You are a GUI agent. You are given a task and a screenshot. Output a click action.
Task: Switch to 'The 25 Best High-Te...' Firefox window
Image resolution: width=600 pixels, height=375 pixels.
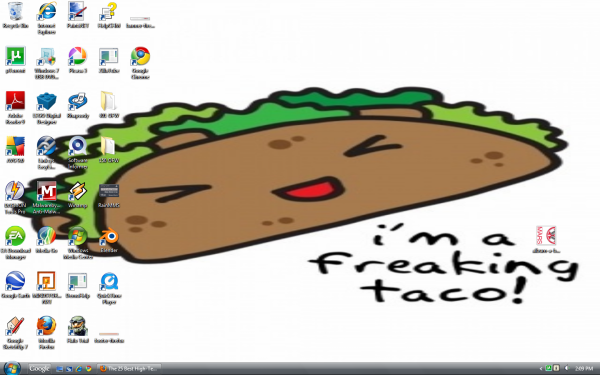coord(129,369)
